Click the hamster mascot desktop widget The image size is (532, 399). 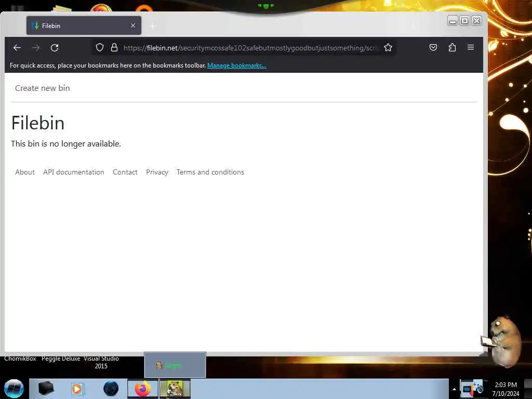point(502,341)
